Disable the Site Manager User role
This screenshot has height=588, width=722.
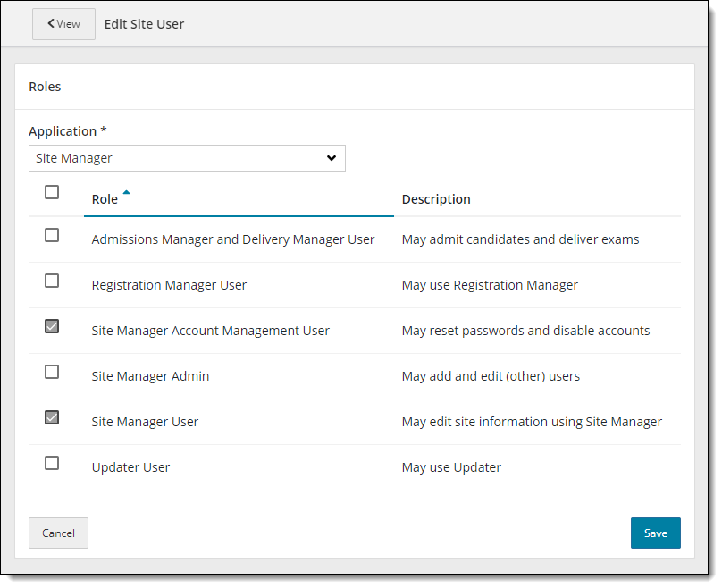pyautogui.click(x=51, y=421)
